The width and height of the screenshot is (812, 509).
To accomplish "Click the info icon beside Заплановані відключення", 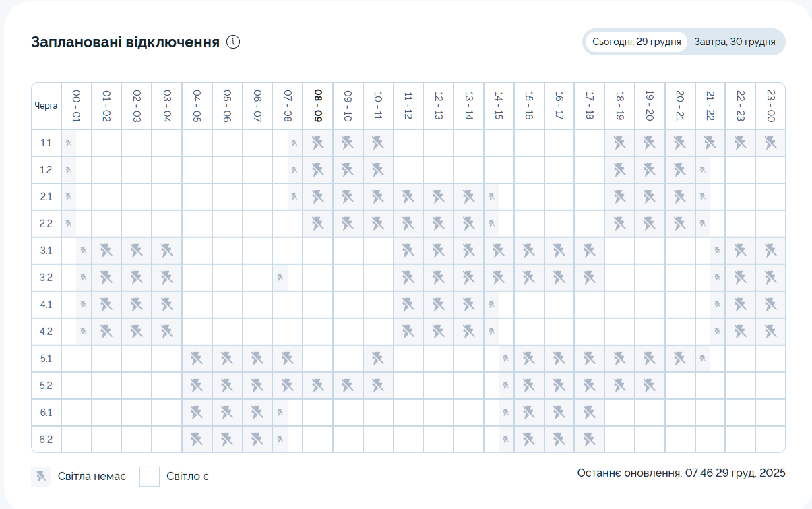I will point(233,42).
